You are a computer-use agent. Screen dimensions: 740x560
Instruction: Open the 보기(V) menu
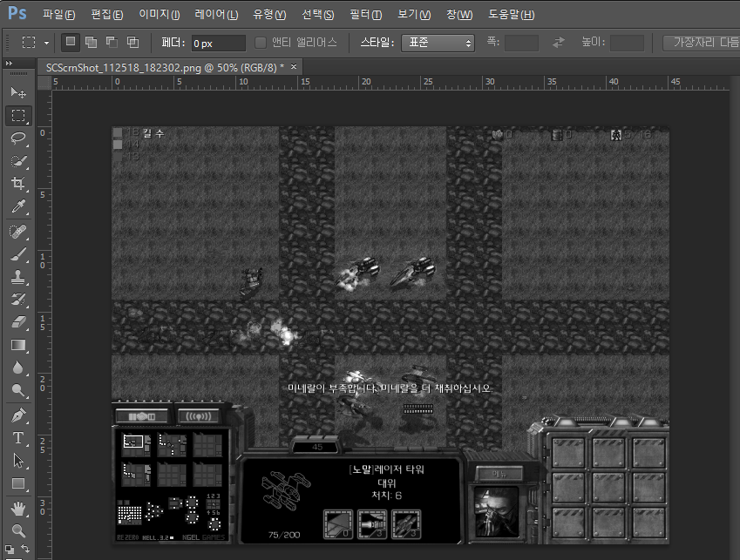tap(414, 15)
